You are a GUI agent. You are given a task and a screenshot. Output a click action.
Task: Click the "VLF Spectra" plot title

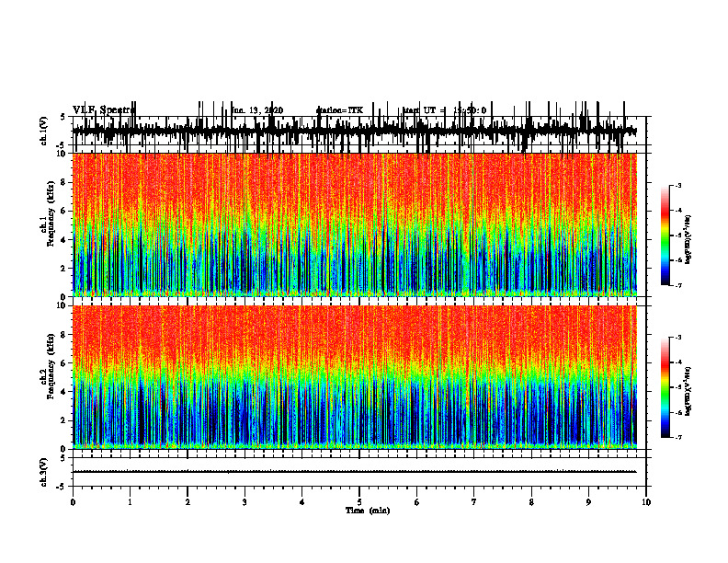tap(105, 110)
